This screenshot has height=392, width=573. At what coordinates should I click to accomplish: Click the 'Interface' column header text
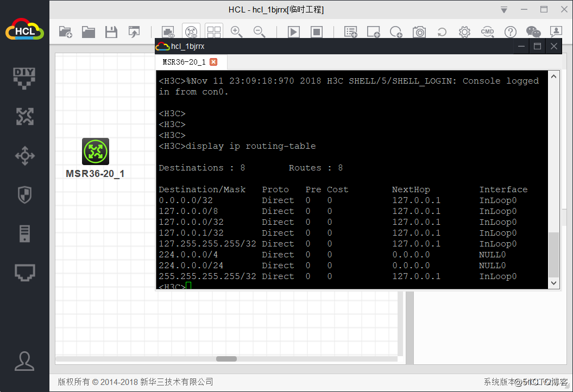(503, 189)
